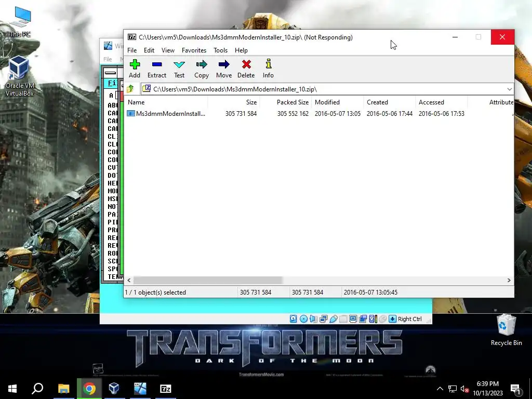The image size is (532, 399).
Task: Switch to the running VM taskbar icon
Action: pos(140,389)
